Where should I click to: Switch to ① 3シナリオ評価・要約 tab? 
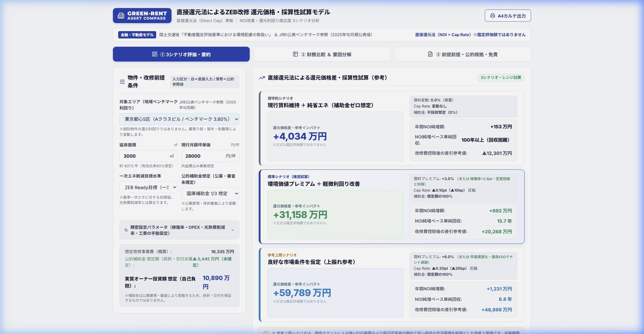pyautogui.click(x=181, y=54)
